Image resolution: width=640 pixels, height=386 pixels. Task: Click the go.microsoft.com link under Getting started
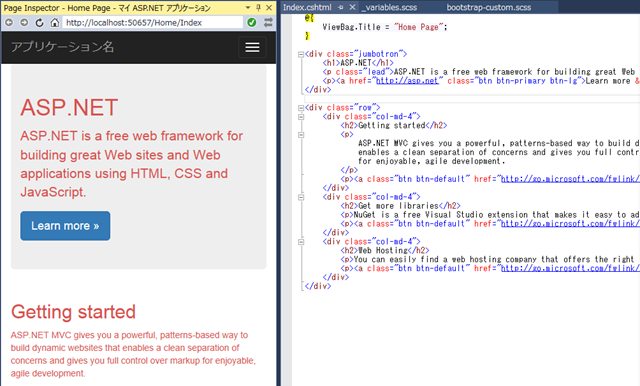570,179
